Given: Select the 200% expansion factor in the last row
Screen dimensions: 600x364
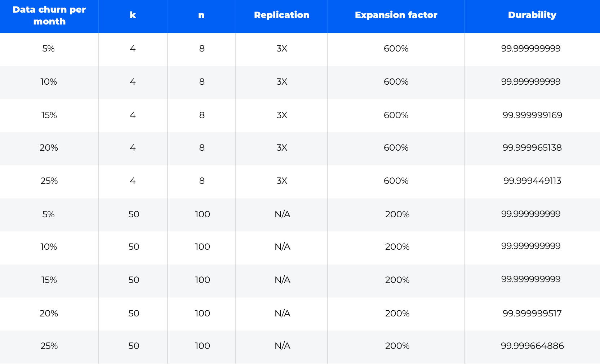Looking at the screenshot, I should [397, 346].
